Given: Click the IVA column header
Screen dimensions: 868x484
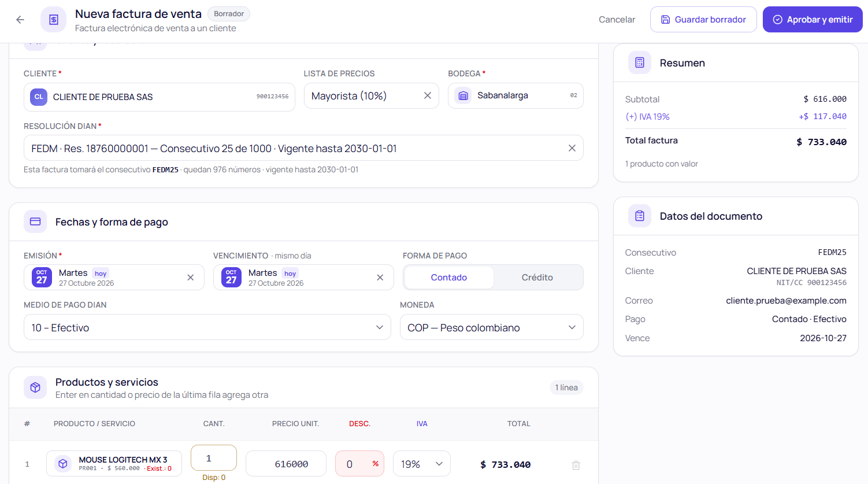Looking at the screenshot, I should pos(422,424).
